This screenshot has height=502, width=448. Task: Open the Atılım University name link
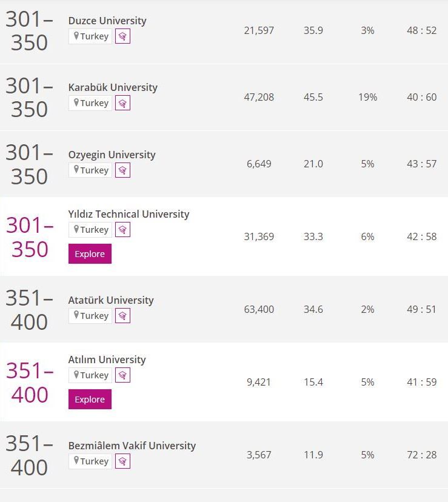coord(107,360)
